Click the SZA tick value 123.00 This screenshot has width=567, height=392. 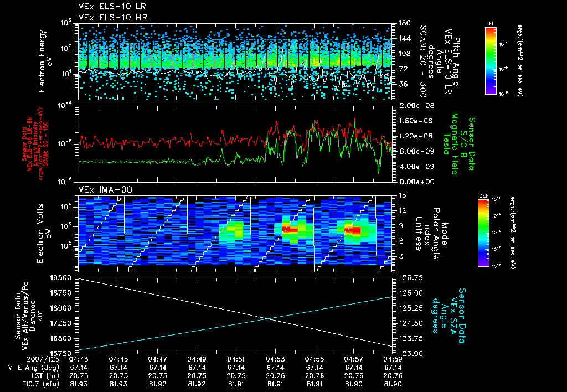(x=411, y=353)
